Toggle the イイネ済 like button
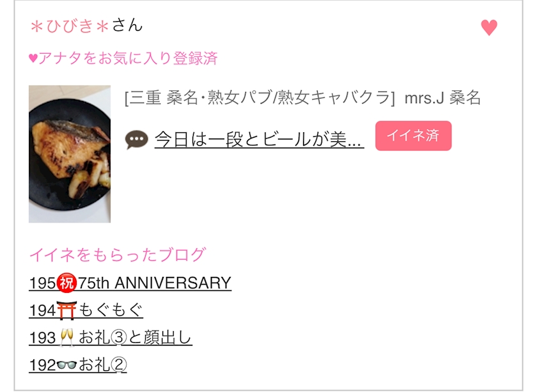This screenshot has width=537, height=392. 414,136
